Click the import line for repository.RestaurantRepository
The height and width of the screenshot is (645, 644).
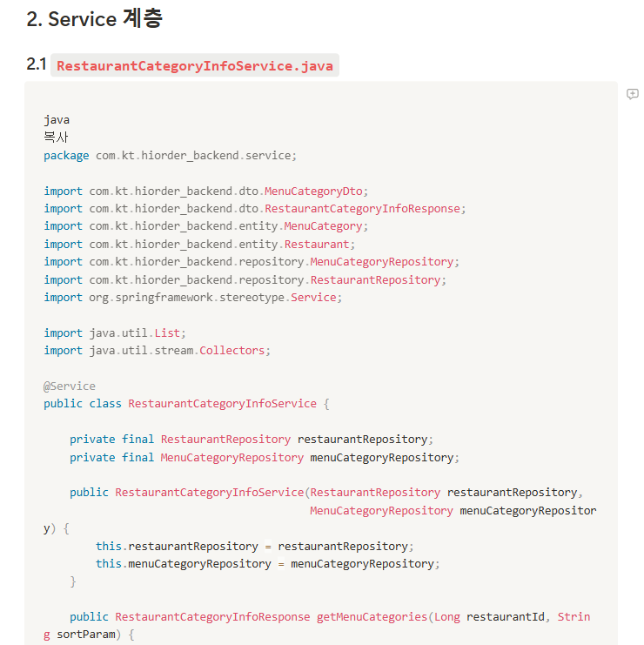coord(245,279)
